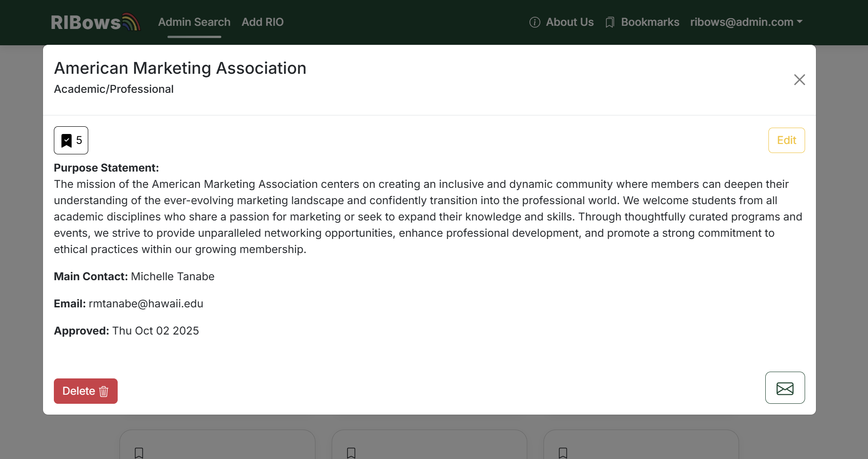Click the rmtanabe@hawaii.edu email address
The height and width of the screenshot is (459, 868).
point(146,304)
